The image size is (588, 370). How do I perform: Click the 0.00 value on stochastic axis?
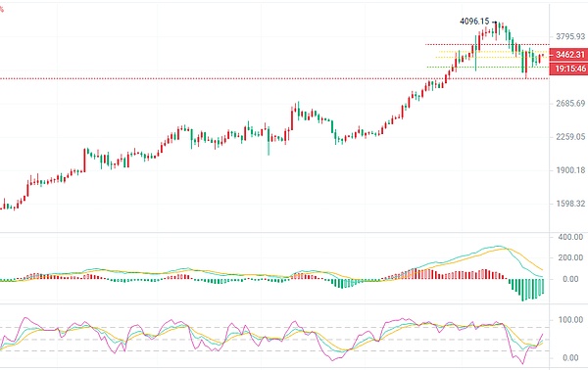[x=570, y=358]
